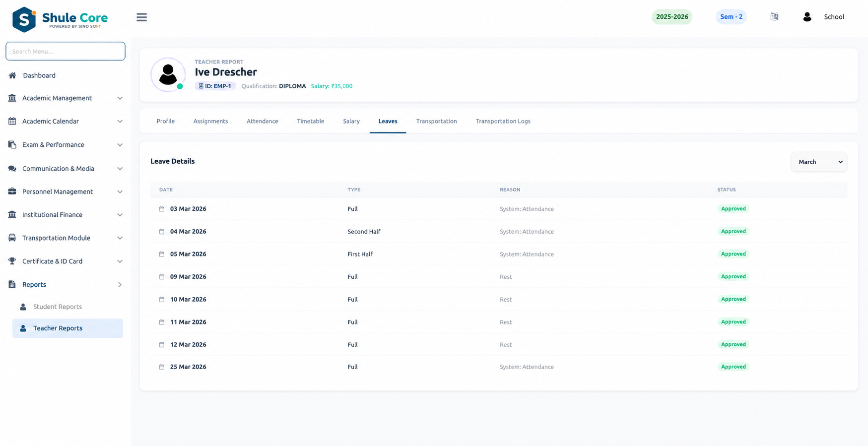Click the Transportation Module bus icon
Screen dimensions: 868x446
pos(12,238)
